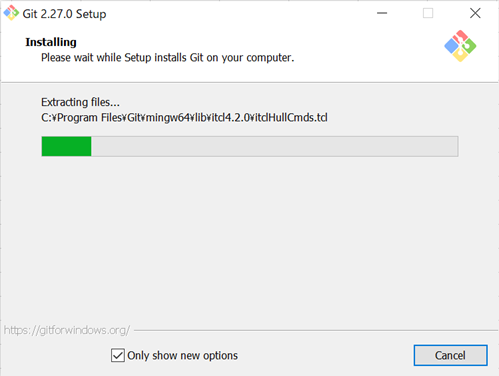This screenshot has width=499, height=376.
Task: Open the https://gitforwindows.org/ link
Action: coord(67,330)
